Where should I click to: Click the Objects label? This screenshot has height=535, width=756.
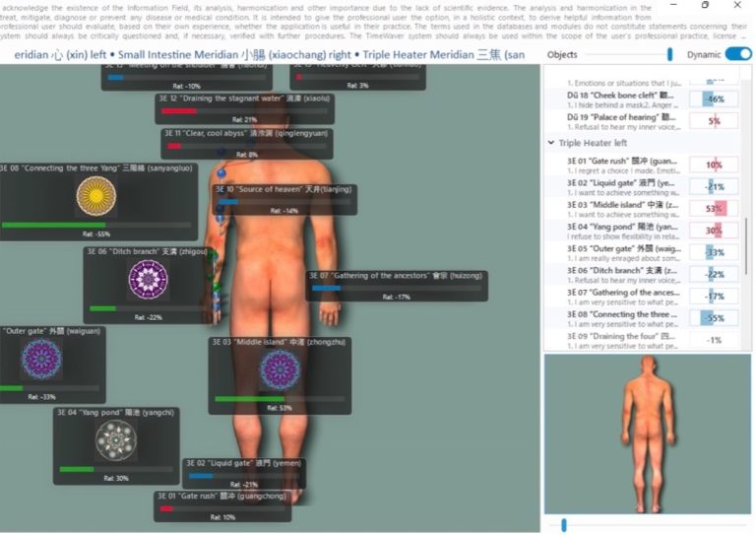click(562, 54)
